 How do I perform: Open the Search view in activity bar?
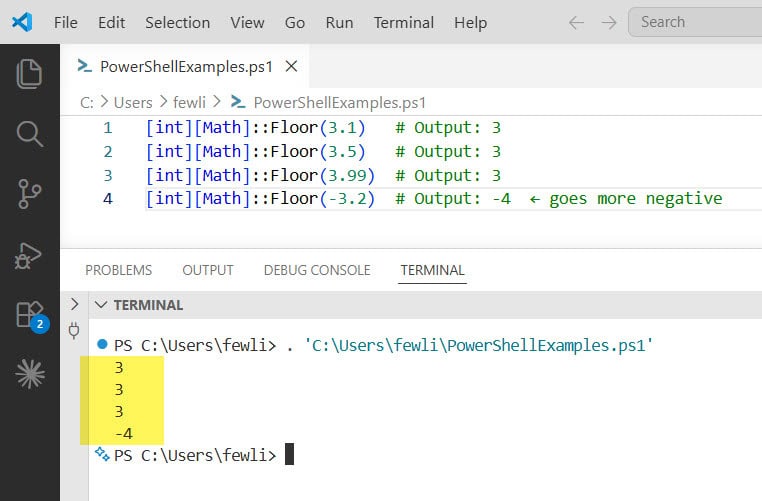click(x=29, y=134)
